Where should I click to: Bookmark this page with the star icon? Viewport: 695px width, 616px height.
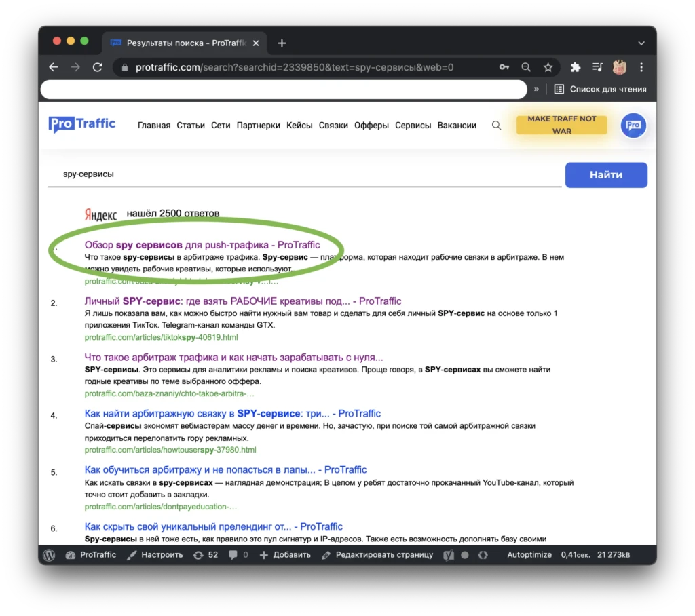(548, 67)
